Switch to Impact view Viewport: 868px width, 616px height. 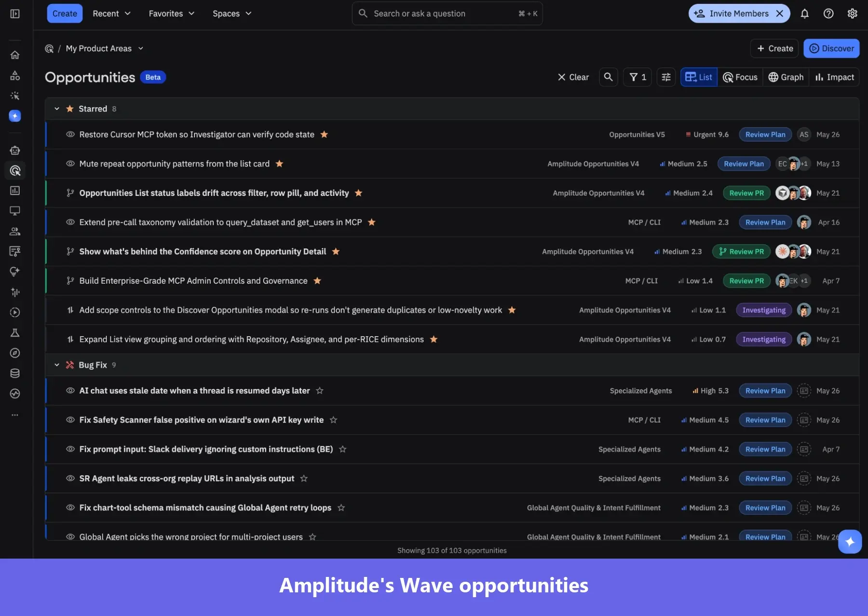tap(834, 77)
